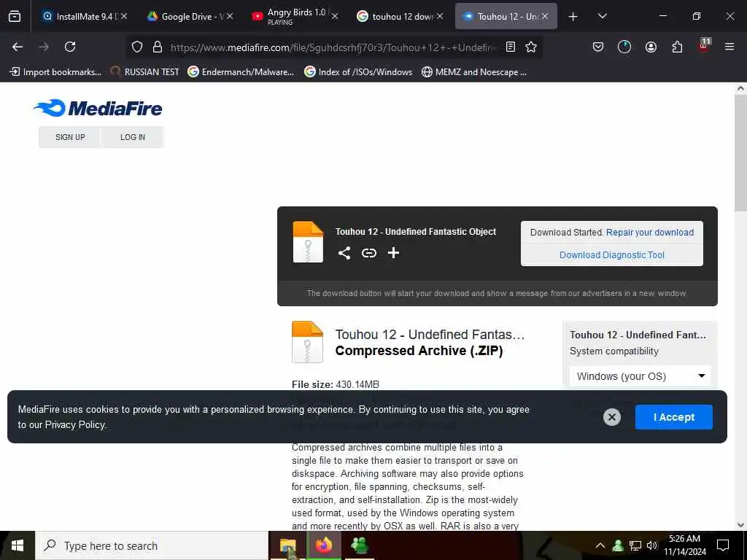The height and width of the screenshot is (560, 747).
Task: Click the plus icon to save file
Action: pyautogui.click(x=393, y=253)
